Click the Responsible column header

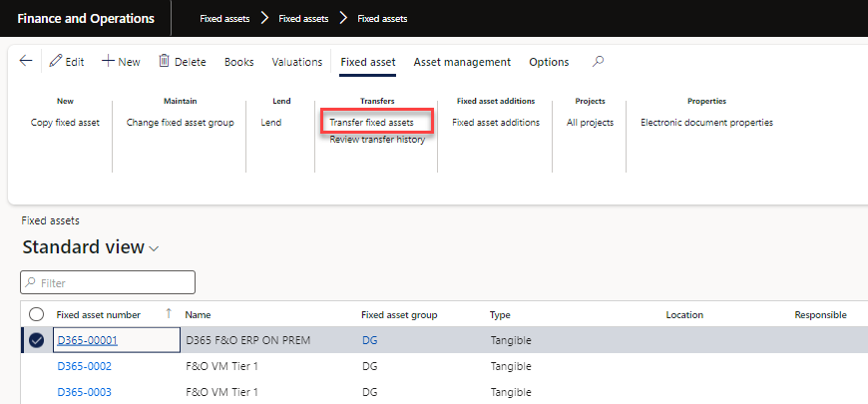820,315
